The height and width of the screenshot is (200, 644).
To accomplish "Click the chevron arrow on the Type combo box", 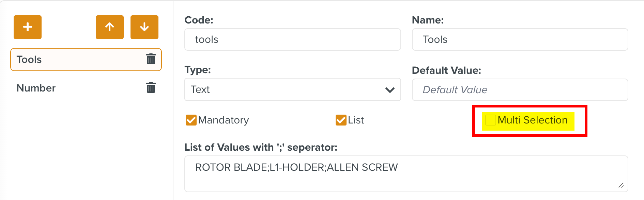I will tap(390, 90).
